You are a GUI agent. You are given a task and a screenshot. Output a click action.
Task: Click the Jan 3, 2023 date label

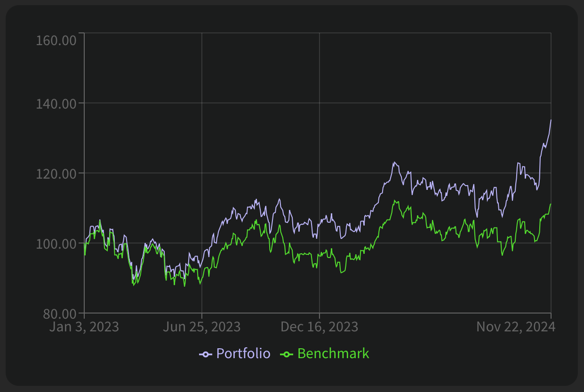click(84, 326)
